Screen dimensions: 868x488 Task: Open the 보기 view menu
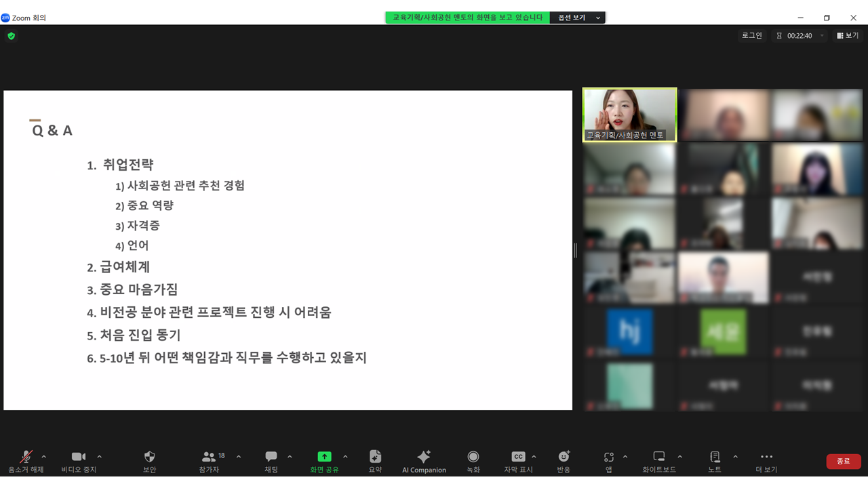click(848, 36)
